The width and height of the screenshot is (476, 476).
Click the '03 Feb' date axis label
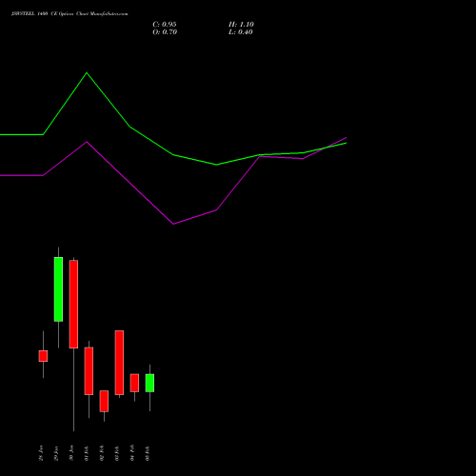[117, 453]
